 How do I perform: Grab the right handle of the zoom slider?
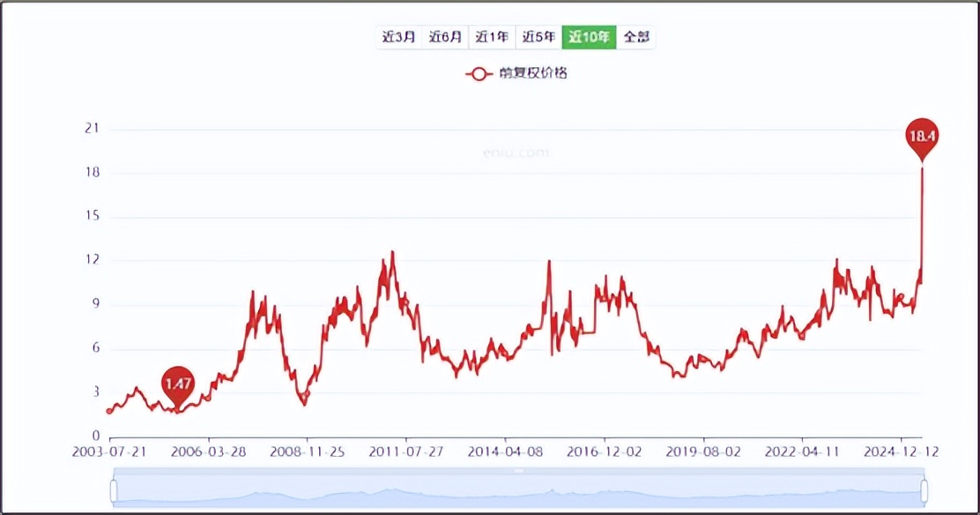[x=924, y=490]
